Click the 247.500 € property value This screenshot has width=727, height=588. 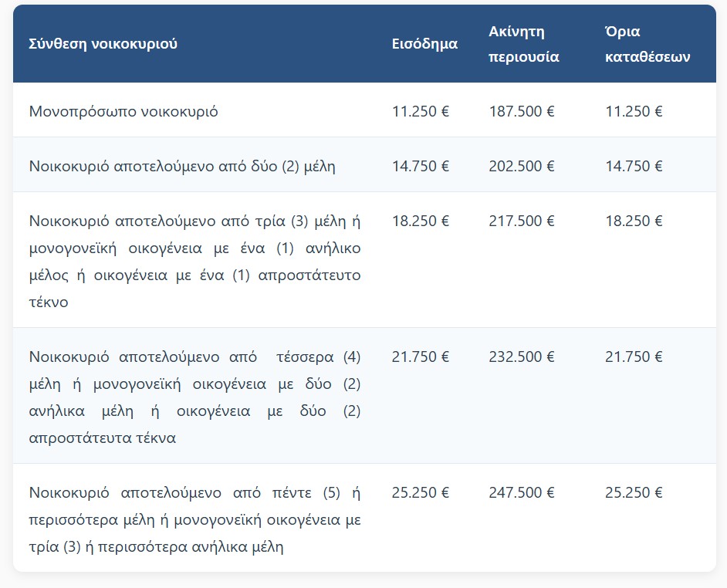tap(522, 492)
